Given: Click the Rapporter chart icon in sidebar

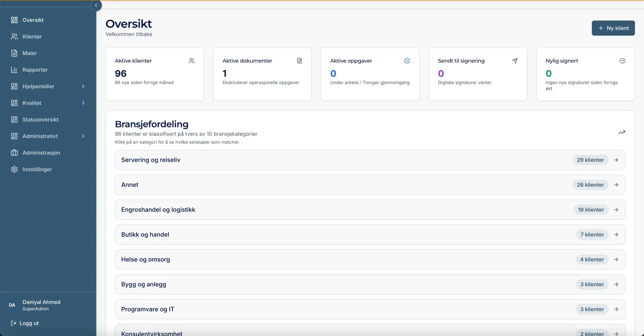Looking at the screenshot, I should (14, 70).
